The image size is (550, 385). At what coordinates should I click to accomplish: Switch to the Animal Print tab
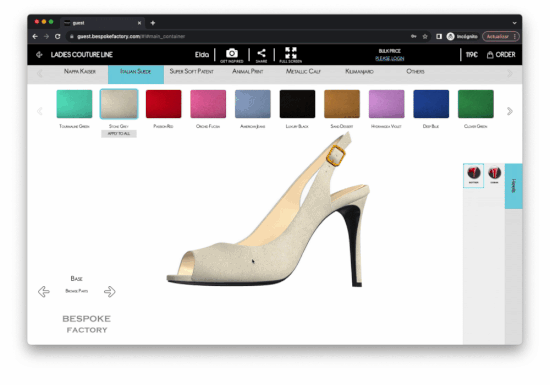coord(248,72)
